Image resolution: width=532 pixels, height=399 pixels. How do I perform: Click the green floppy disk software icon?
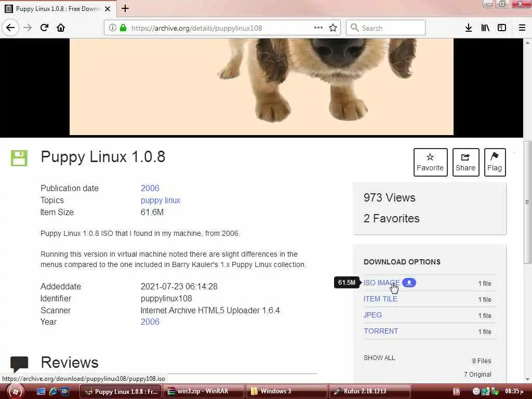19,158
